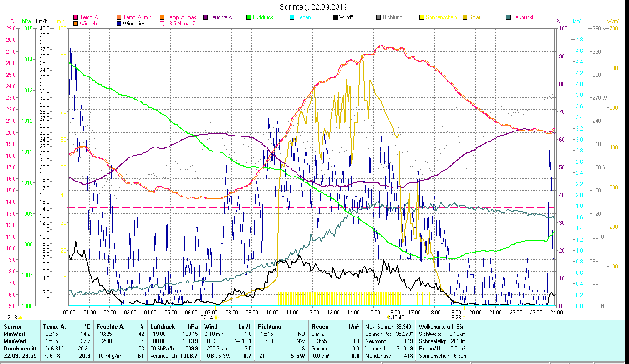Click the Regen legend label
Screen dimensions: 629x364
[x=303, y=17]
